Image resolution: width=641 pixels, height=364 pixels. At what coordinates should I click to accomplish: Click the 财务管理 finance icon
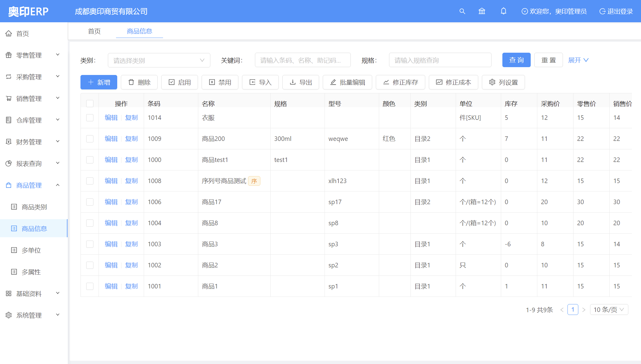(x=9, y=142)
